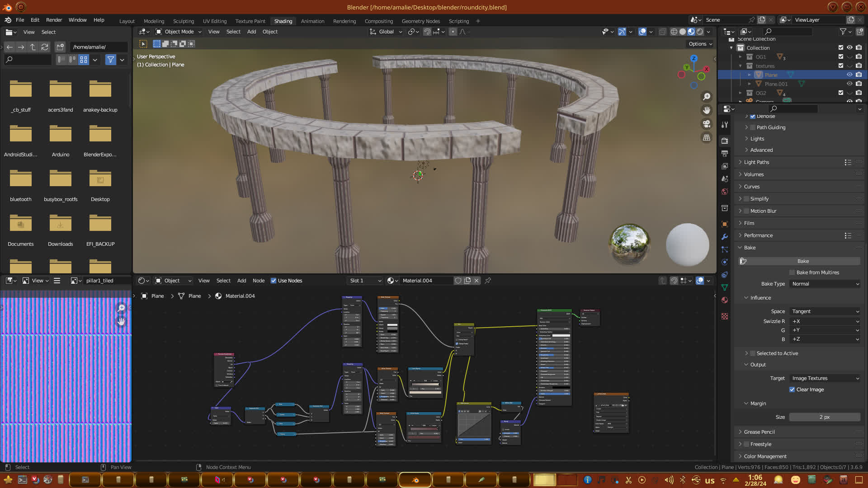
Task: Hide the Plane object in outliner
Action: tap(849, 75)
